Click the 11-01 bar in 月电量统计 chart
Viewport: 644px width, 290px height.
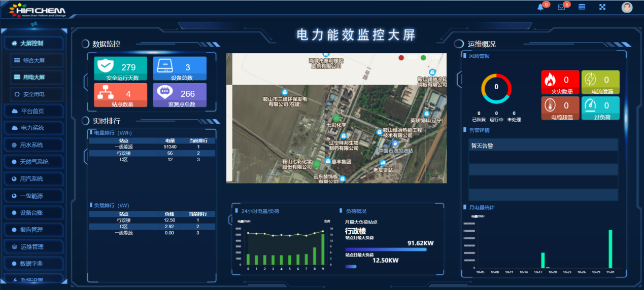(611, 249)
